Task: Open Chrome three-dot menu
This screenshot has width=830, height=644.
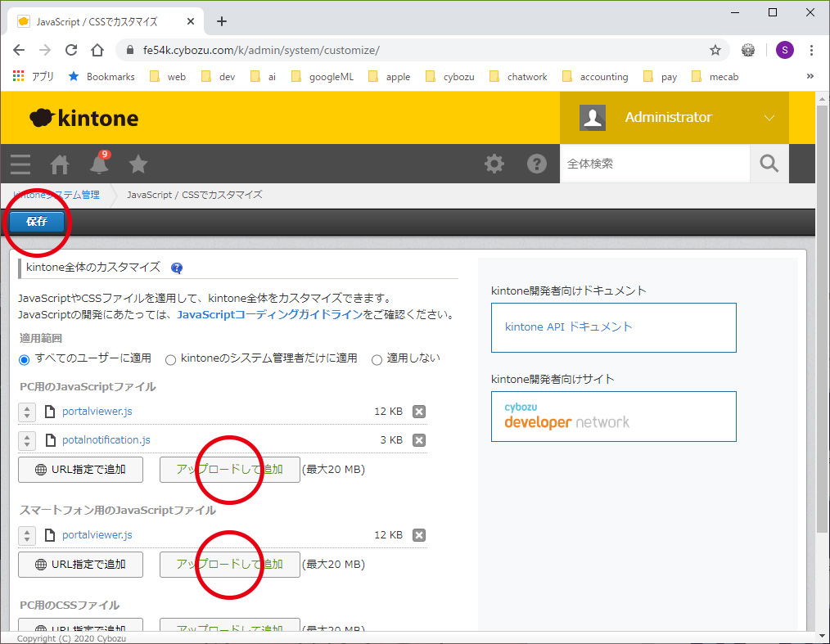Action: click(x=811, y=50)
